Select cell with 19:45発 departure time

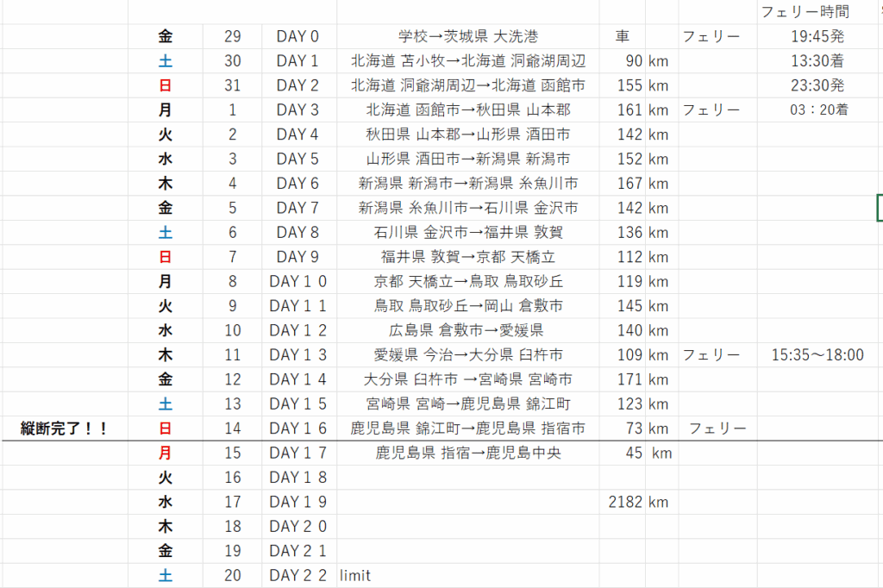817,36
